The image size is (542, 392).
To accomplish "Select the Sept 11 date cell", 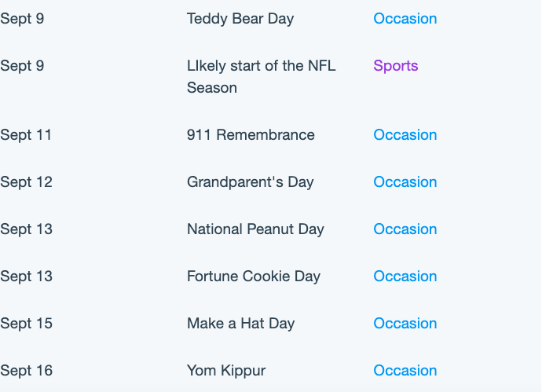I will [26, 135].
